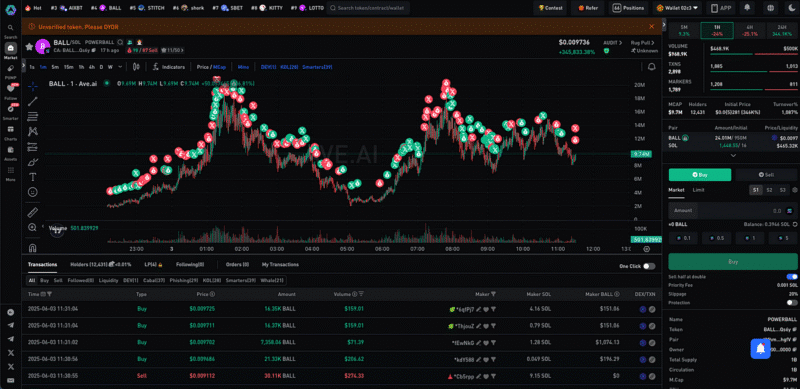This screenshot has height=389, width=800.
Task: Open the Volume column filter
Action: (361, 295)
